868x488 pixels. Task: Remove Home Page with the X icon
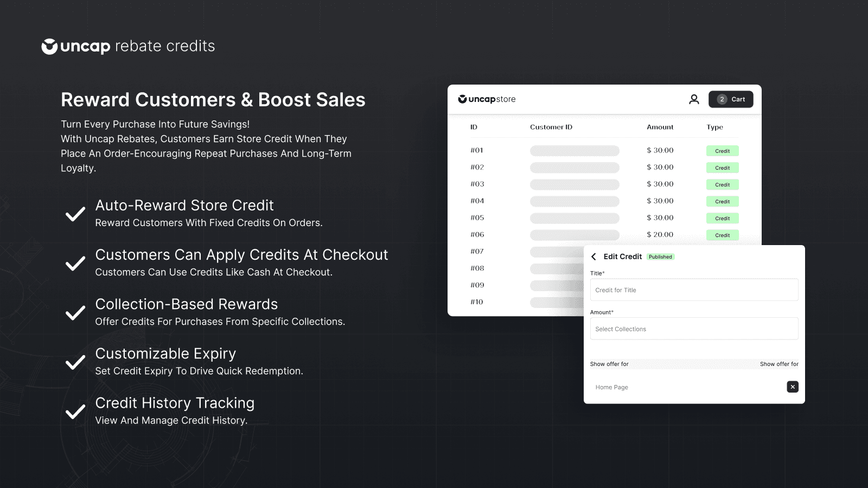tap(793, 387)
